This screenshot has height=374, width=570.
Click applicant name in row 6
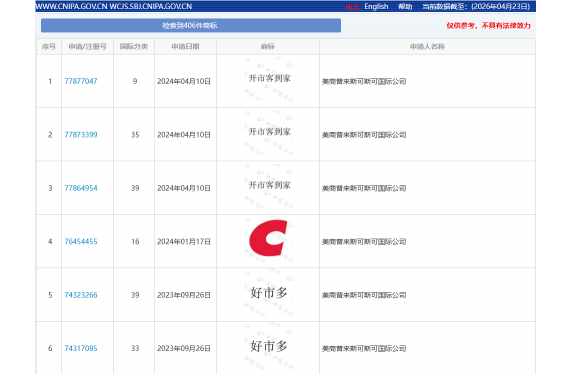click(x=364, y=349)
